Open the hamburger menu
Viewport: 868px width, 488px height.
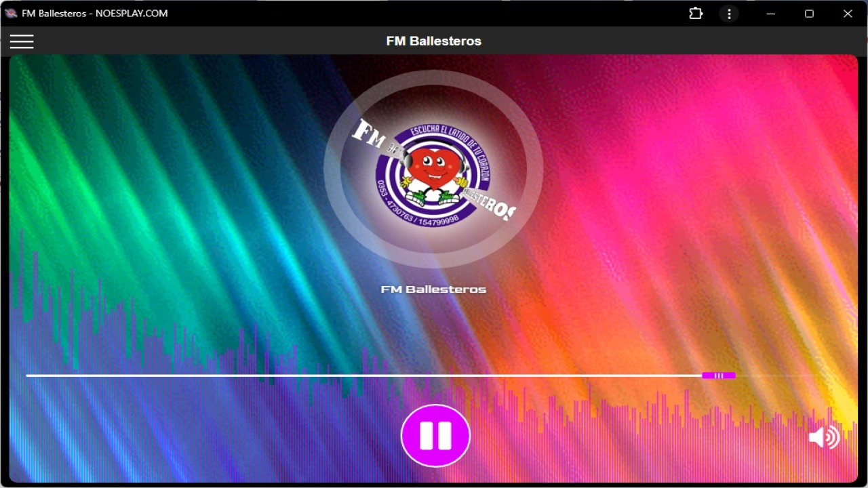tap(22, 41)
